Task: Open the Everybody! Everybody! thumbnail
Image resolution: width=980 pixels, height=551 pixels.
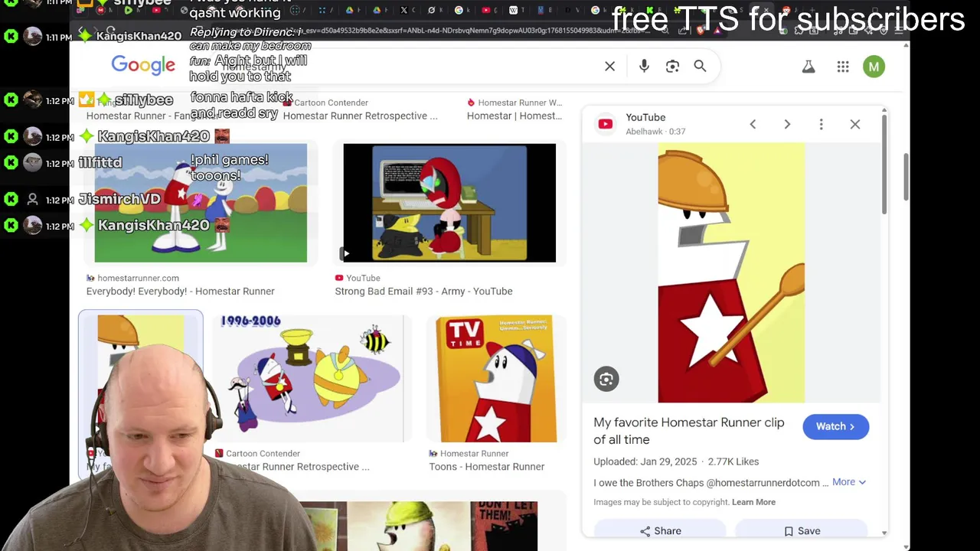Action: (x=201, y=203)
